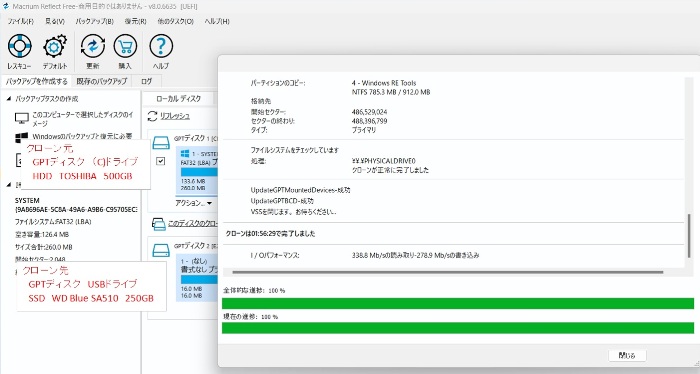Switch to the 既存のバックアップ tab
This screenshot has height=374, width=700.
tap(102, 81)
